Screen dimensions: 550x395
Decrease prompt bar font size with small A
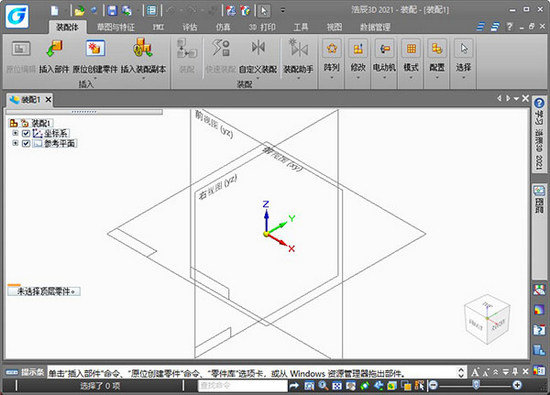coord(485,372)
